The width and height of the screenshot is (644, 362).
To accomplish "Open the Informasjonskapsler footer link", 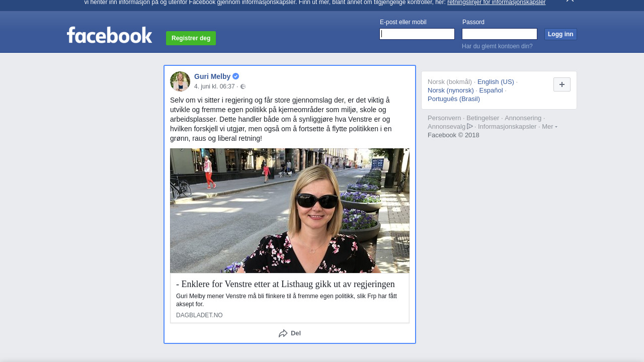I will point(507,127).
